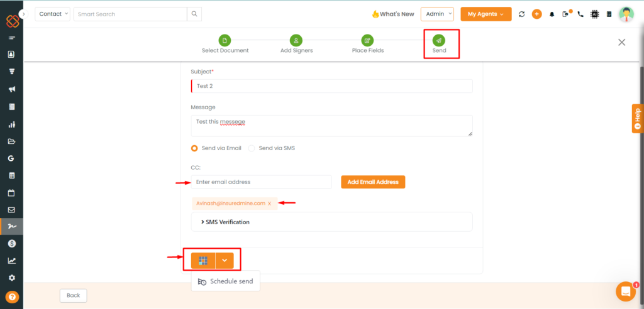Open the AI chip icon in header
Image resolution: width=644 pixels, height=309 pixels.
(594, 14)
